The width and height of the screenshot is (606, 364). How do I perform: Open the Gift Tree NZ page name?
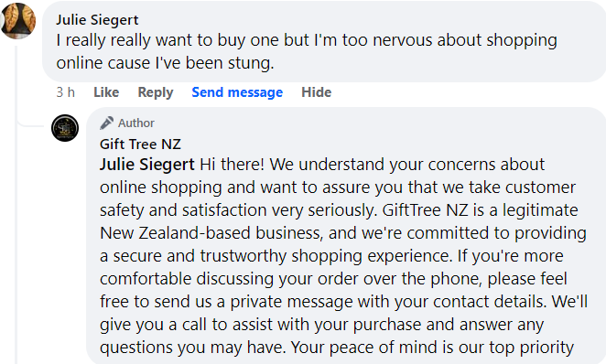[x=140, y=144]
